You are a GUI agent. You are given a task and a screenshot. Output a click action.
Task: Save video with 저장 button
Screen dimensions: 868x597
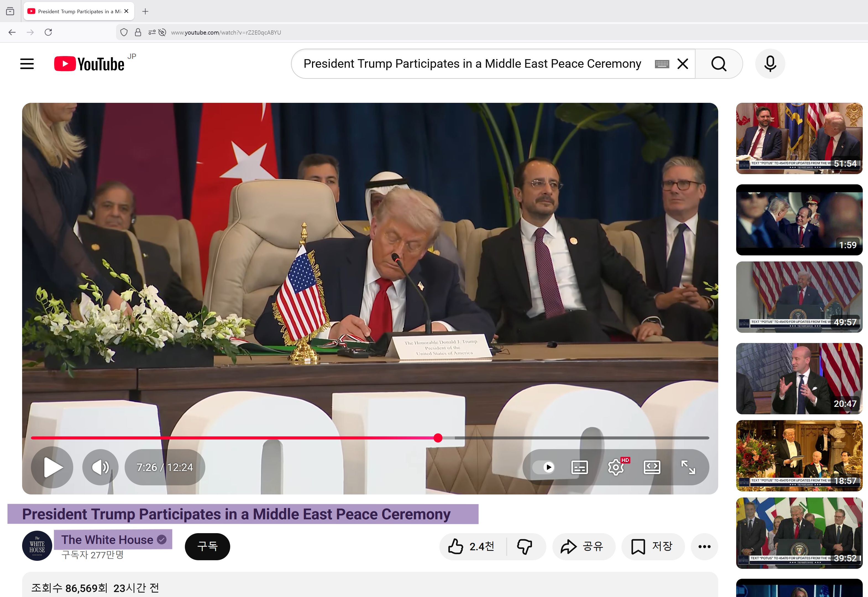coord(653,546)
